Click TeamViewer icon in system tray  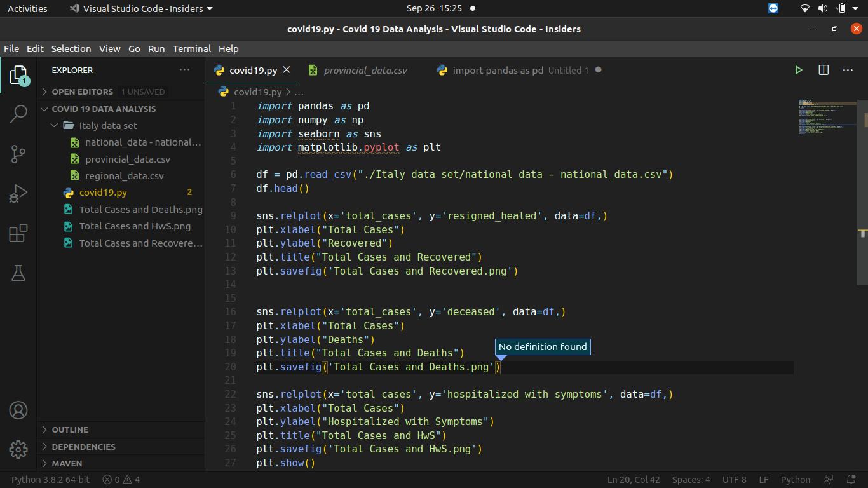[773, 8]
